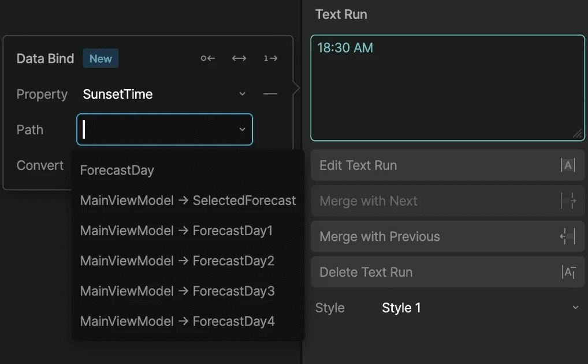Set binding direction to source-only arrow

coord(208,58)
